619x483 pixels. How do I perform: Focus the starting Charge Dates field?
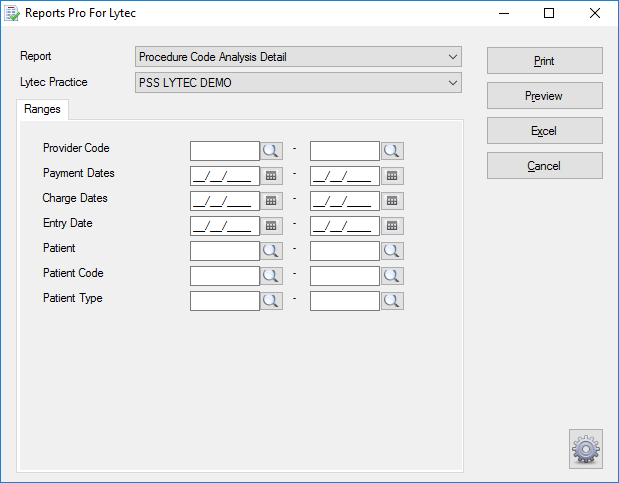[225, 201]
